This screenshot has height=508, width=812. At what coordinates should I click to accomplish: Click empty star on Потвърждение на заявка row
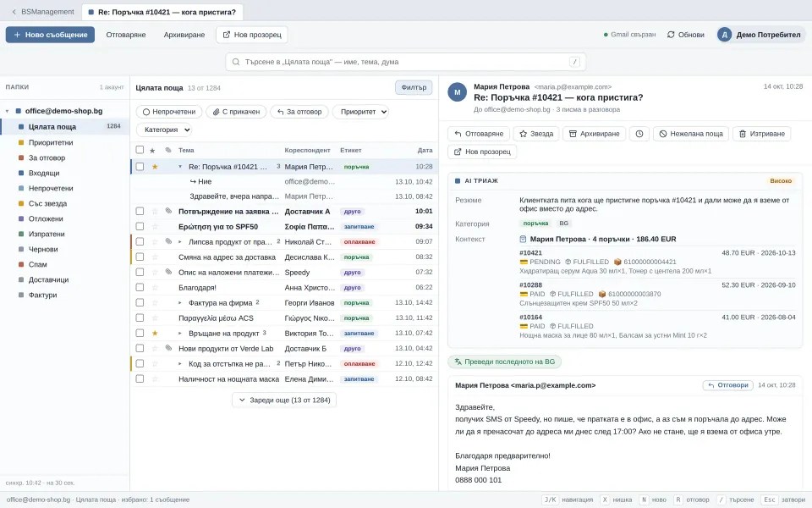point(154,211)
